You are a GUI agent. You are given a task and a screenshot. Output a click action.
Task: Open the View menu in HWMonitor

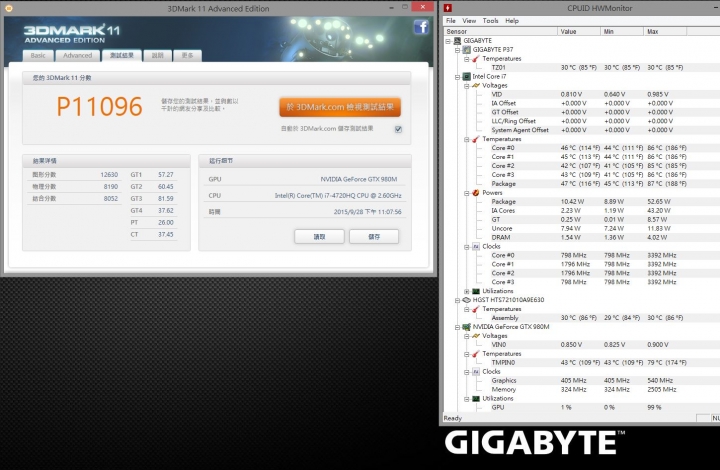(469, 21)
